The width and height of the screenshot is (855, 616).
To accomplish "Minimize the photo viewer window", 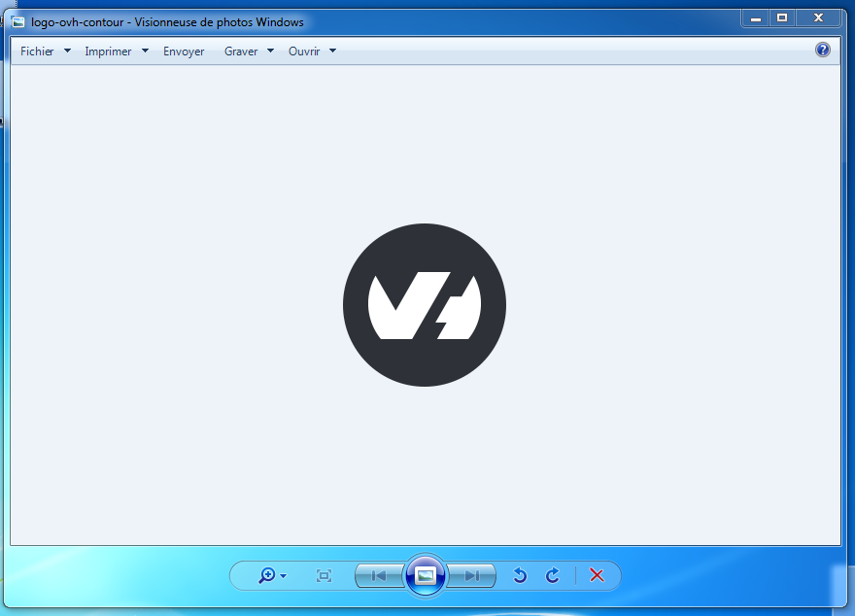I will point(755,17).
